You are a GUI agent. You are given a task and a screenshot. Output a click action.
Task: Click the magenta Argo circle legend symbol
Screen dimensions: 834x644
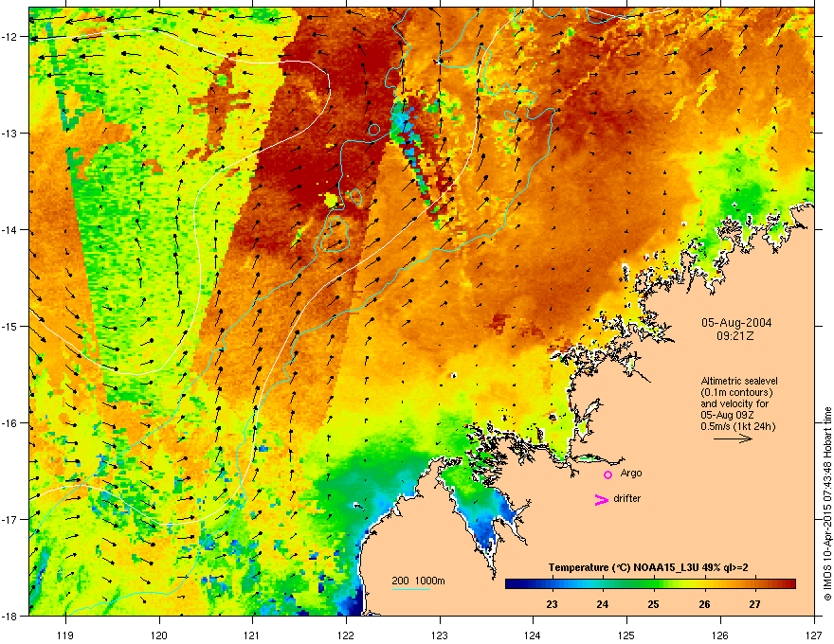(x=607, y=474)
